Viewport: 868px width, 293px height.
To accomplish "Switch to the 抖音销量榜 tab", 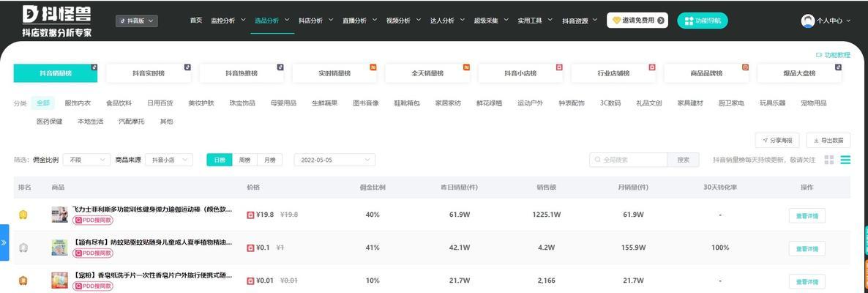I will point(56,73).
